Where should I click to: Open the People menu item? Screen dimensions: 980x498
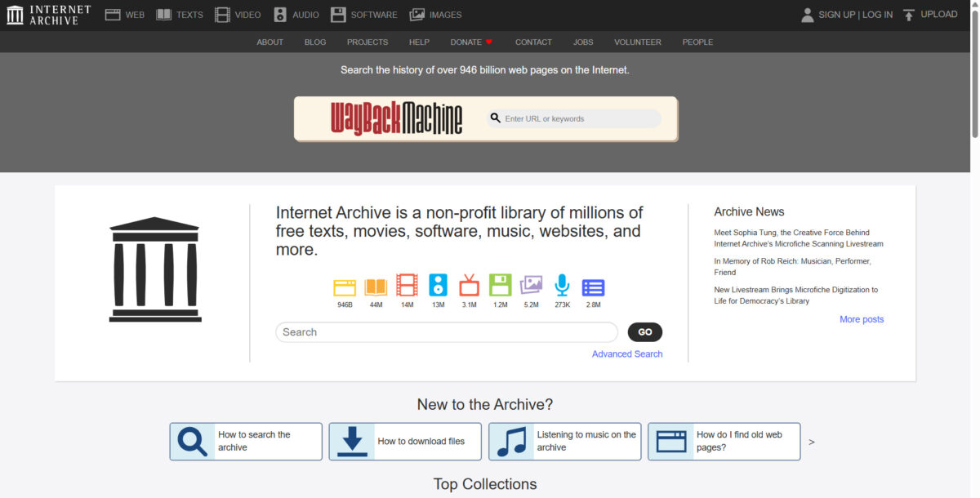point(697,42)
